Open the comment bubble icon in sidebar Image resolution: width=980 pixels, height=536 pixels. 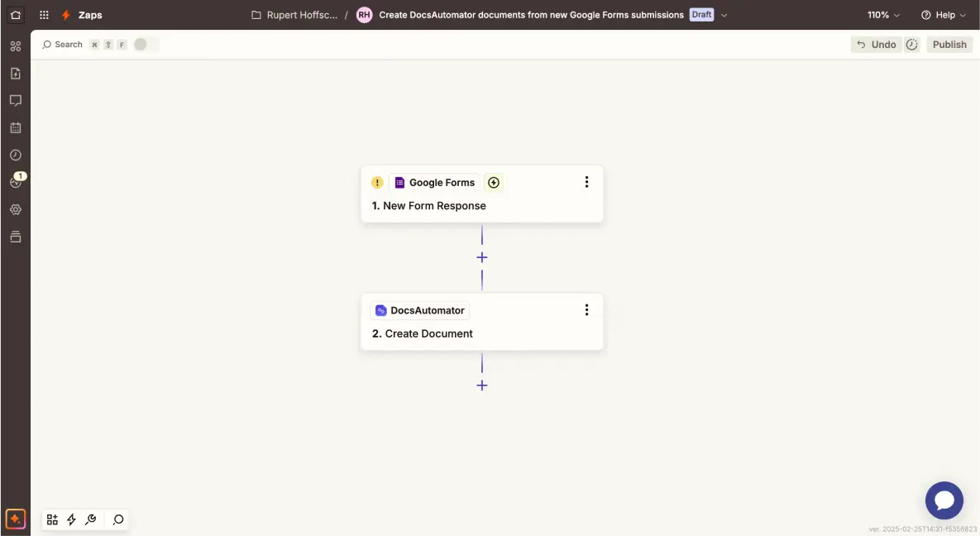(15, 101)
